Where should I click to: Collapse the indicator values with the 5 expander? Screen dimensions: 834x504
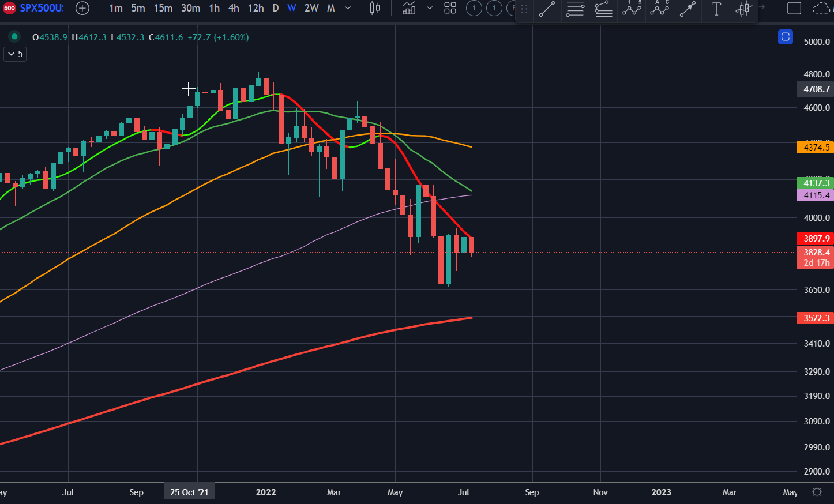coord(14,54)
